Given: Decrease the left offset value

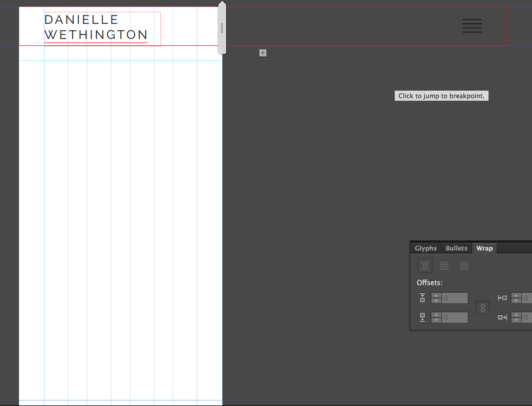Looking at the screenshot, I should click(516, 301).
